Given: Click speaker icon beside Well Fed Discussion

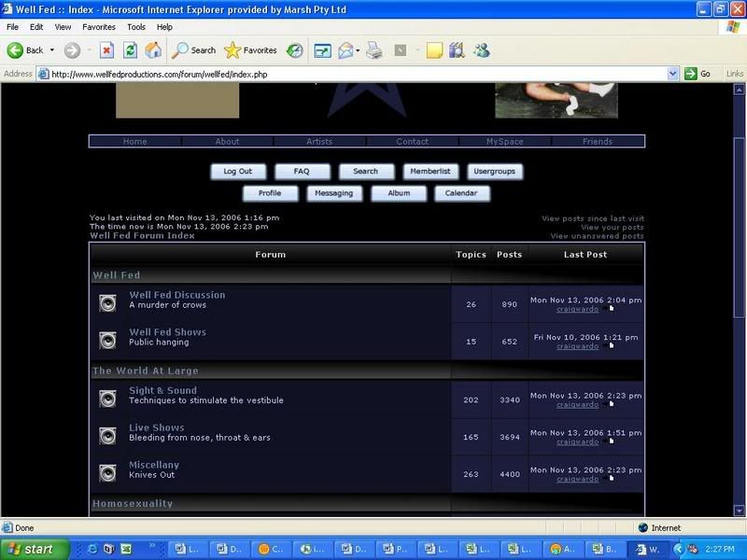Looking at the screenshot, I should click(107, 303).
